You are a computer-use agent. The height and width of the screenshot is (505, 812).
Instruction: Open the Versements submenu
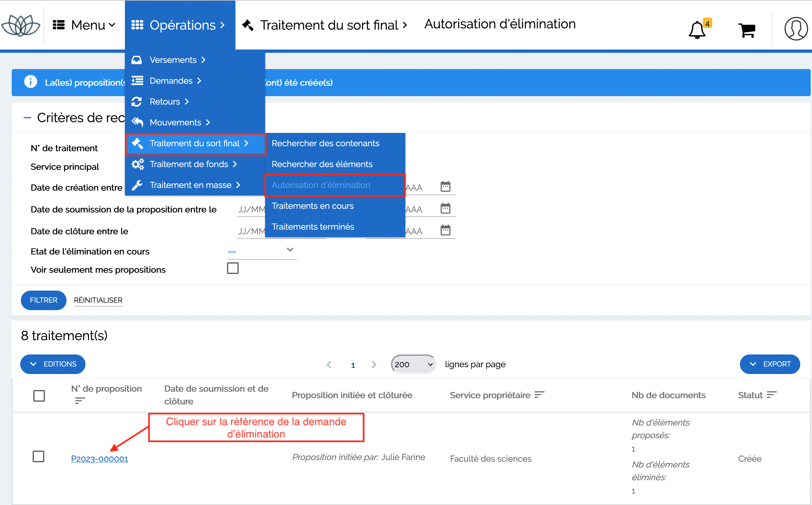point(173,60)
